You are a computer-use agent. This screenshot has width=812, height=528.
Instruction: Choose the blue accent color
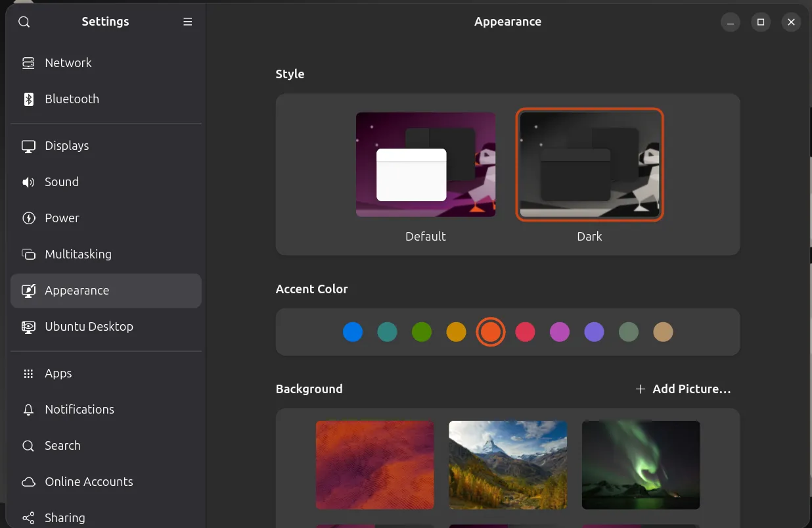[x=353, y=332]
